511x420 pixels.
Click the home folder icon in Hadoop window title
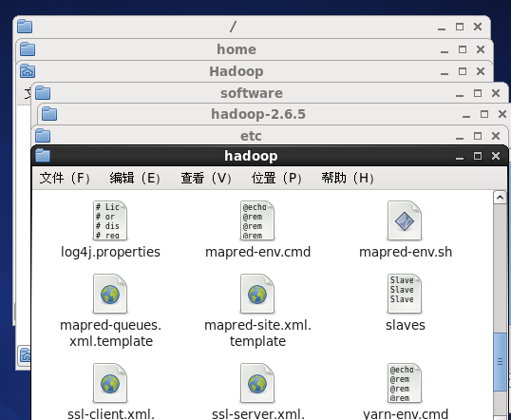click(28, 71)
